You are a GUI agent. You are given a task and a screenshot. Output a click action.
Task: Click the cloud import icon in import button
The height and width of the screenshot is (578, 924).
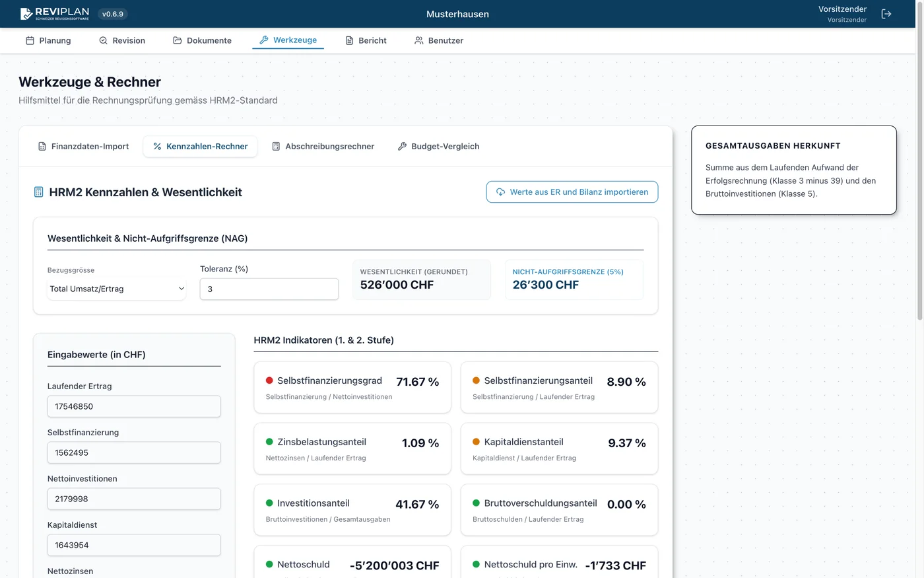(501, 192)
